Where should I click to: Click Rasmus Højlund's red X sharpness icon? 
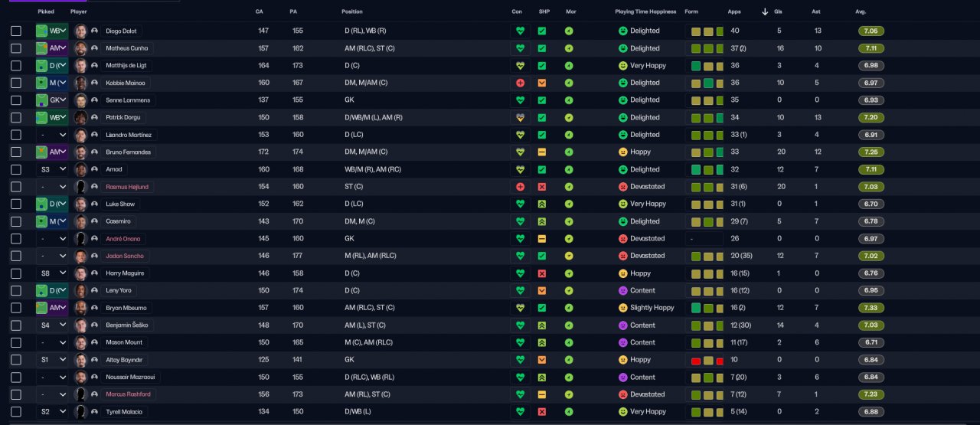(542, 187)
